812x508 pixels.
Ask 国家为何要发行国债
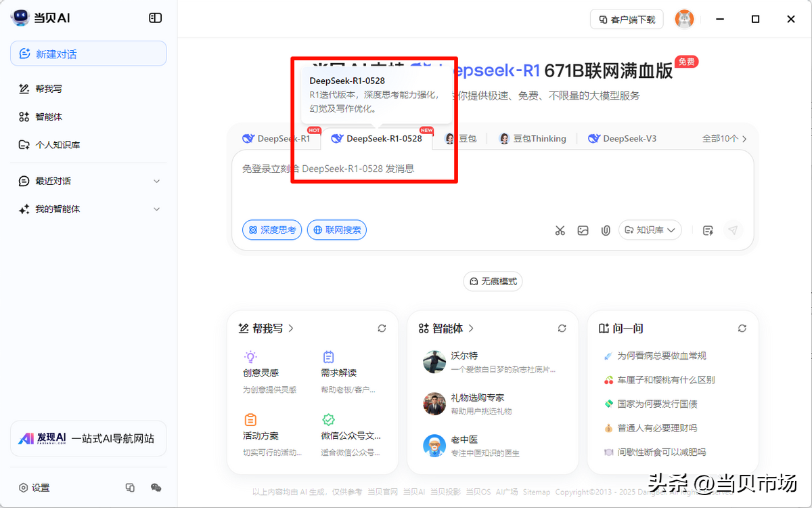[650, 404]
